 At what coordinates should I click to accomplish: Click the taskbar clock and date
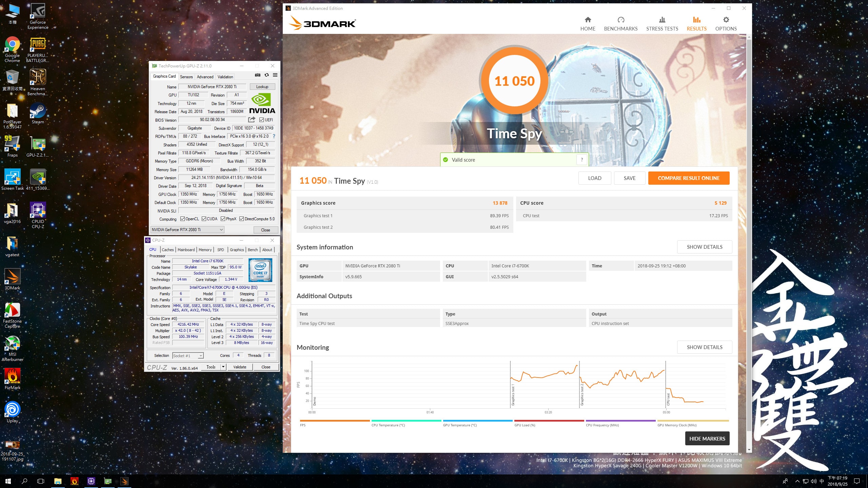pos(837,481)
